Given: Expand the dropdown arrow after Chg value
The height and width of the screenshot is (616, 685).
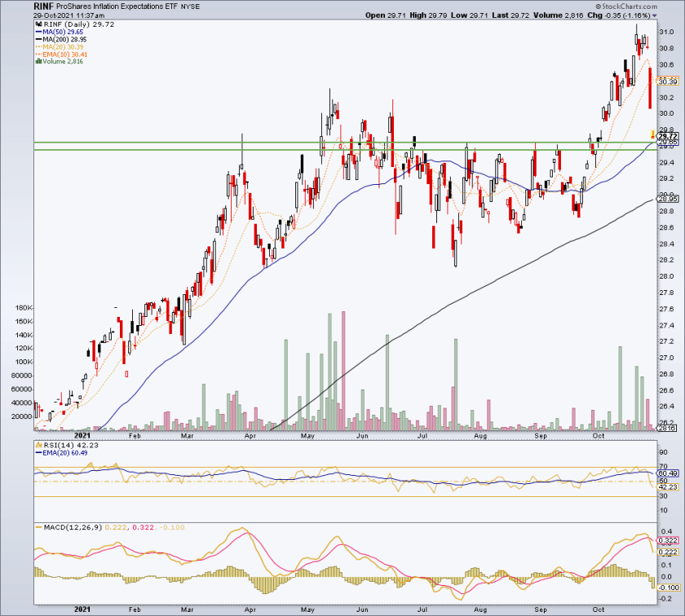Looking at the screenshot, I should pyautogui.click(x=675, y=15).
